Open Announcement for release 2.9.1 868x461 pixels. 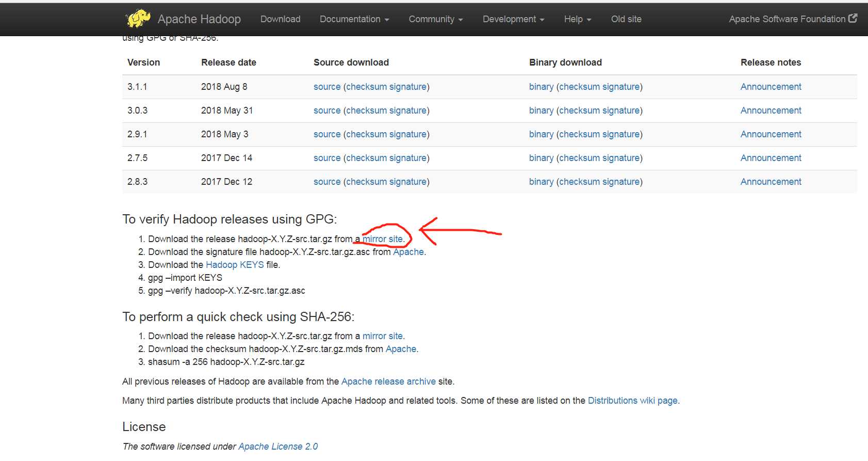[771, 134]
